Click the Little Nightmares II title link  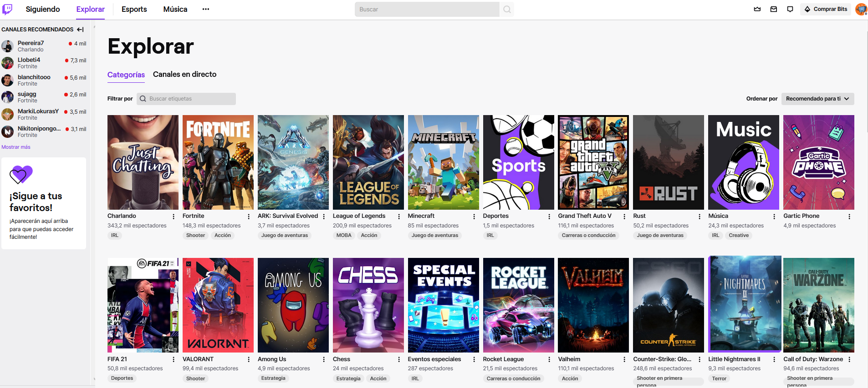734,359
